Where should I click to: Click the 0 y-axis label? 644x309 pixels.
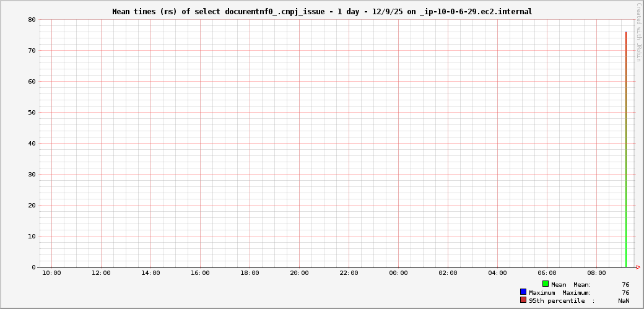34,267
